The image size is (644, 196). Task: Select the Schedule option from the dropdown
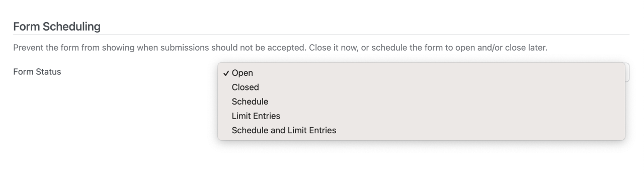(421, 102)
